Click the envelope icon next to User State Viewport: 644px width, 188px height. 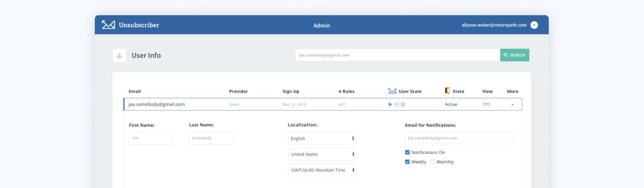click(x=392, y=91)
